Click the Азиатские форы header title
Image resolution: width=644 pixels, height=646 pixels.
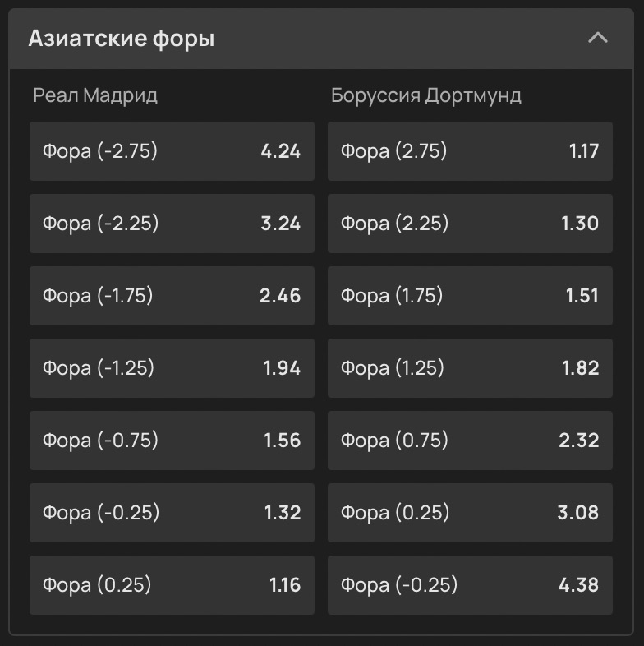click(122, 39)
